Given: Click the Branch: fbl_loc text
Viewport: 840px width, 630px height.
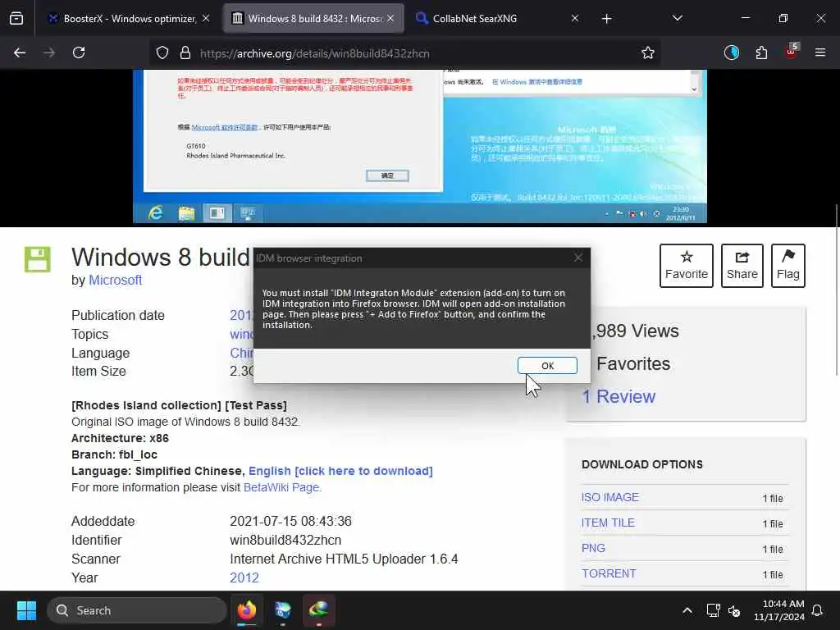Looking at the screenshot, I should tap(114, 454).
